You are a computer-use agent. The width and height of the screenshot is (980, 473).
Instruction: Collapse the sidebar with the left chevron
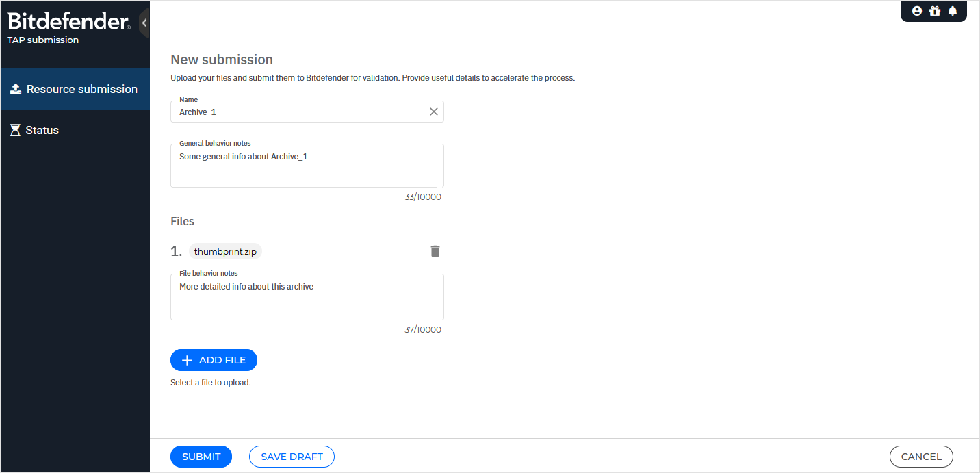tap(144, 21)
